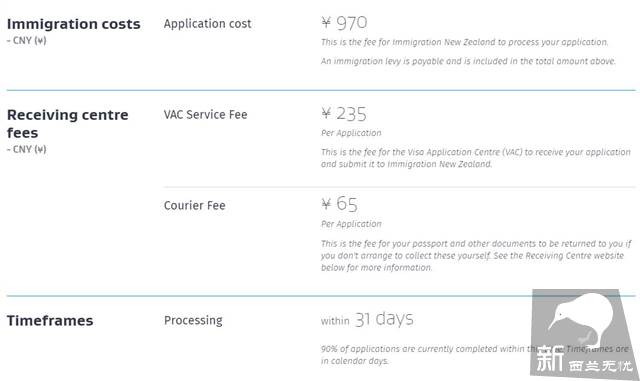Click the Chinese text in watermark logo
Viewport: 640px width, 381px height.
point(584,360)
